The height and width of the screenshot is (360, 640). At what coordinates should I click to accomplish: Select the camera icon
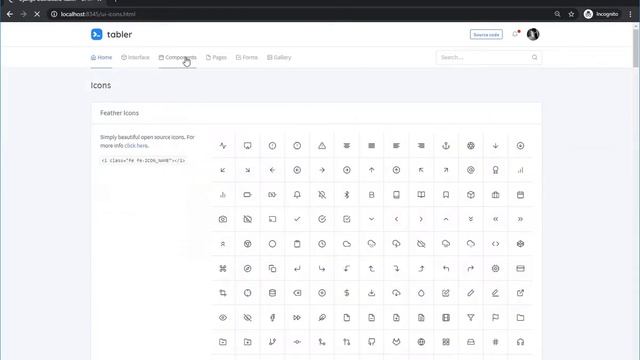(223, 219)
